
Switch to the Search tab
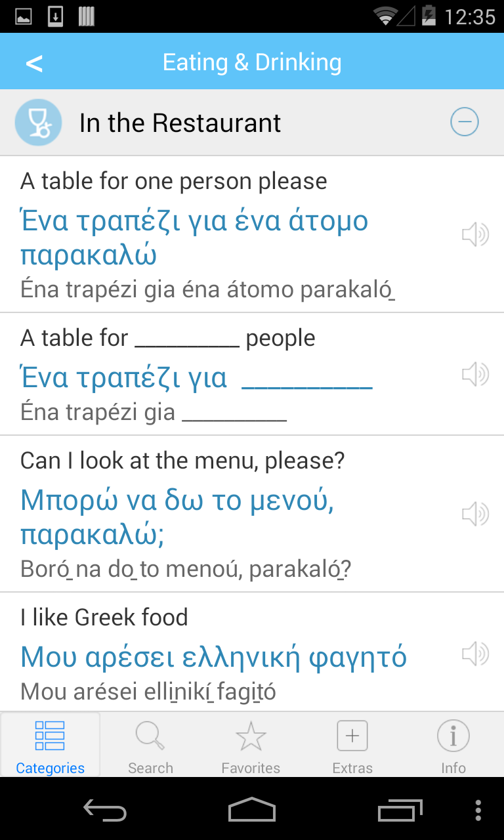pyautogui.click(x=150, y=745)
